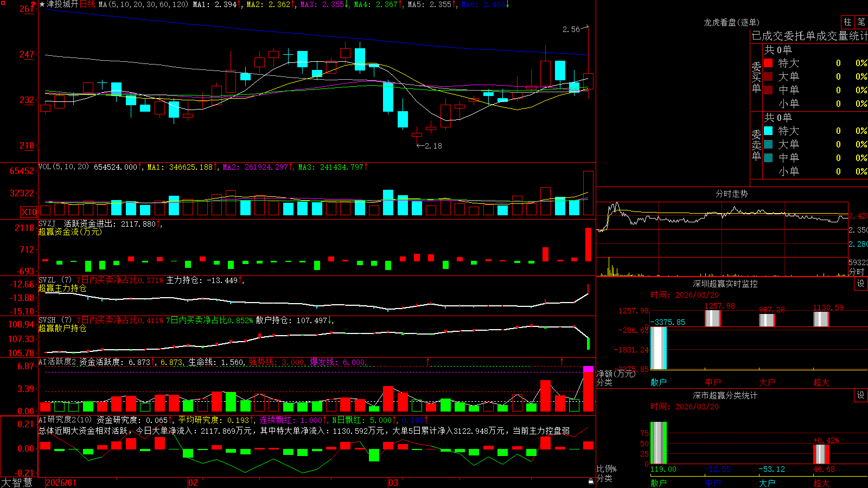Image resolution: width=868 pixels, height=488 pixels.
Task: Select the AI活跃度2 indicator label
Action: tap(58, 362)
